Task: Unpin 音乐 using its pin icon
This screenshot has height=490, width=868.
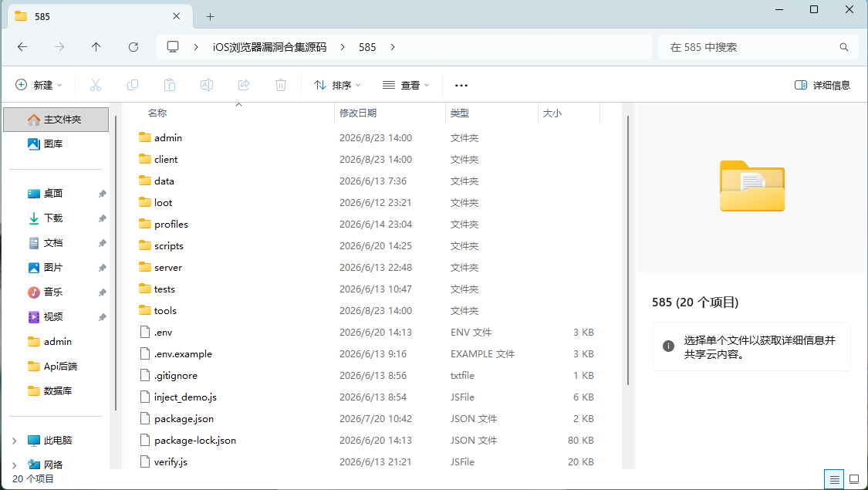Action: (x=102, y=292)
